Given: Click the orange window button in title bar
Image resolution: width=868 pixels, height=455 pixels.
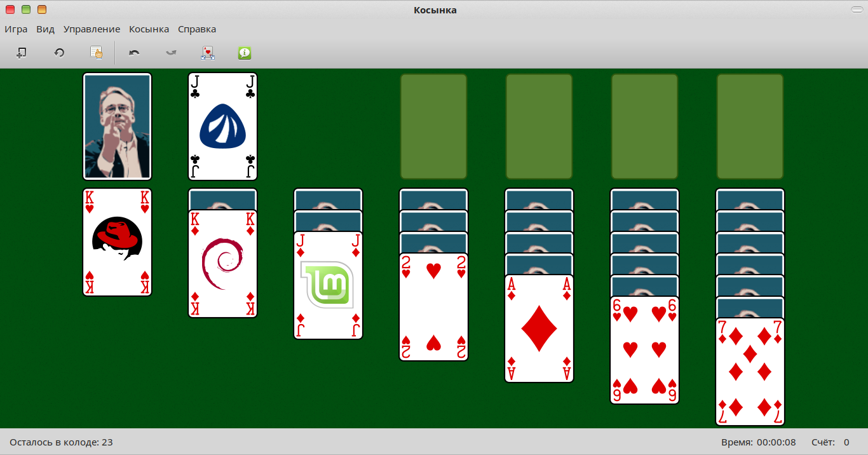Looking at the screenshot, I should point(42,10).
